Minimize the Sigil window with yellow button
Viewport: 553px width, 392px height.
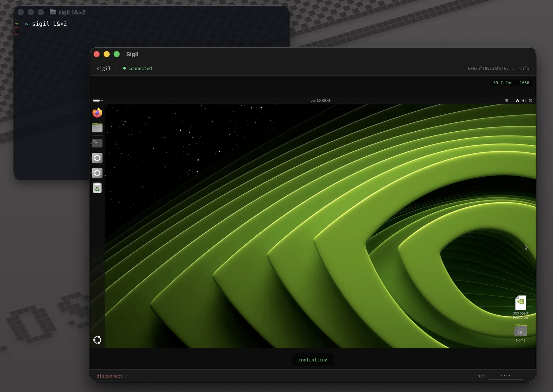[107, 54]
